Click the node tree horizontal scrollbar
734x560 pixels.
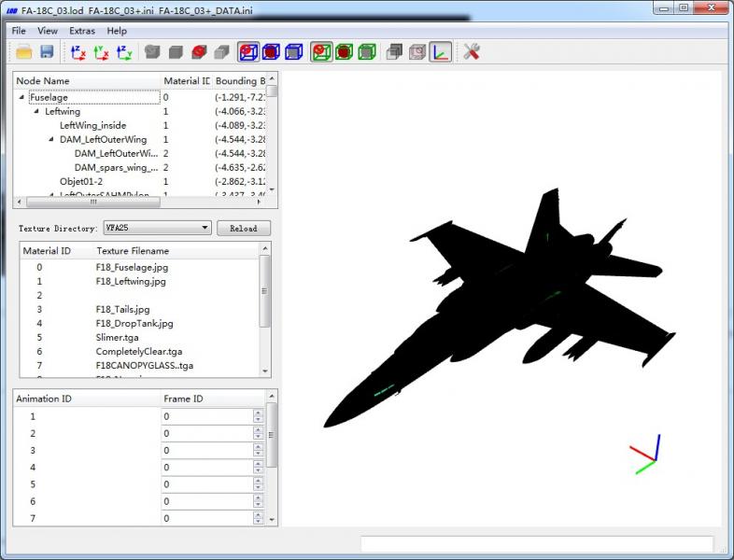[x=138, y=203]
